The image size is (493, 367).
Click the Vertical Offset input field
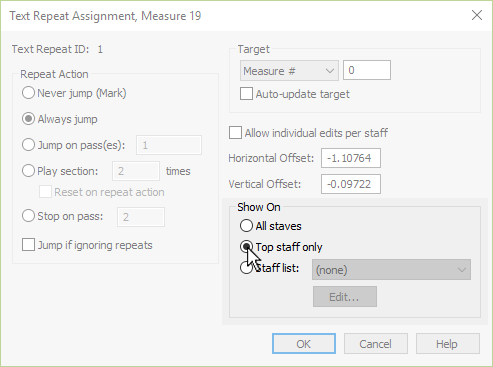point(351,184)
